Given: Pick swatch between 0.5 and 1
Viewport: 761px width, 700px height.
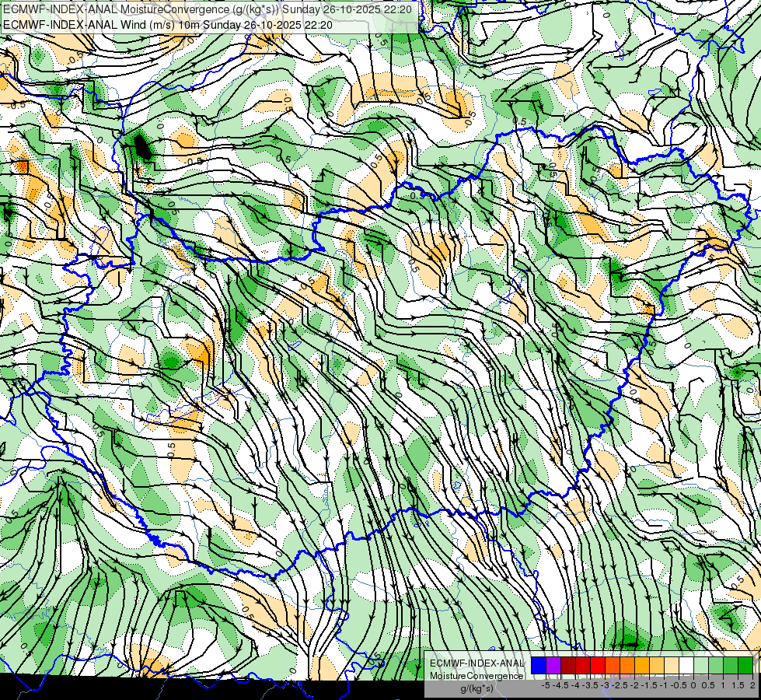Looking at the screenshot, I should (716, 665).
